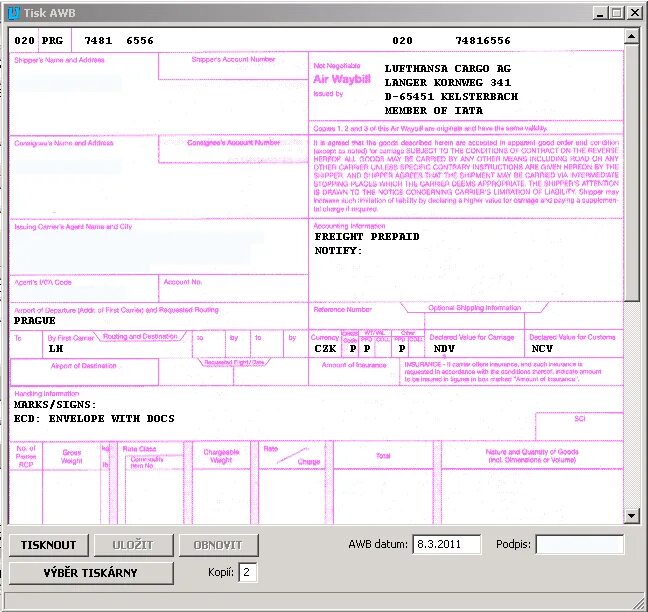Close the Tisk AWB window

(x=634, y=13)
